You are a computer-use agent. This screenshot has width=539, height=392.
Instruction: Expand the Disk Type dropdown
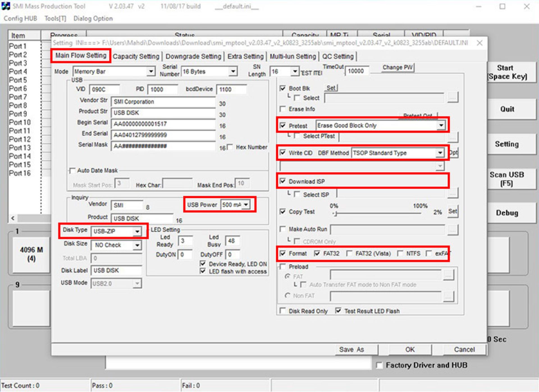137,232
